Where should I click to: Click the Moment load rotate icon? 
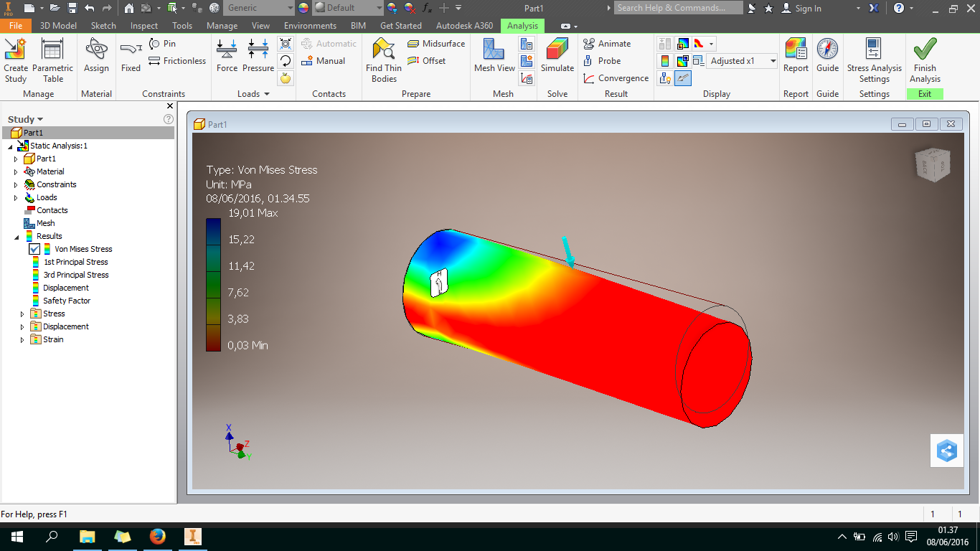[286, 61]
